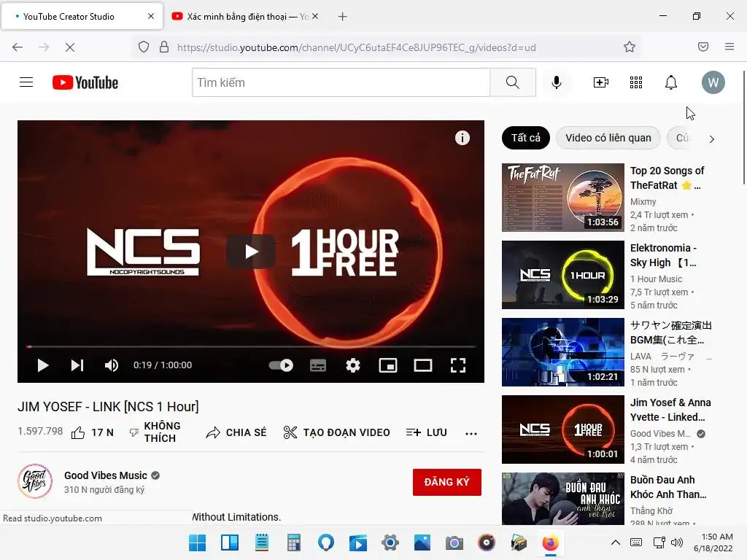Select Video có liên quan chip
747x560 pixels.
pyautogui.click(x=608, y=138)
